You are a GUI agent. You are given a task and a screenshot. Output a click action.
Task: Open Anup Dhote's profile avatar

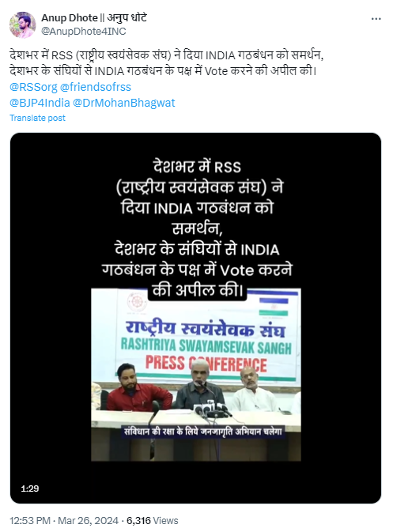(x=22, y=25)
